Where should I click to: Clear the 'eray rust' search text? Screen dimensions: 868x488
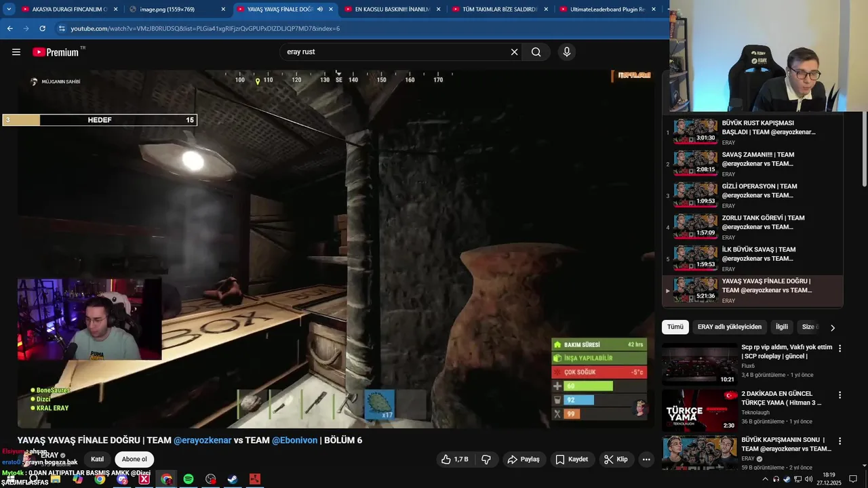[x=514, y=52]
